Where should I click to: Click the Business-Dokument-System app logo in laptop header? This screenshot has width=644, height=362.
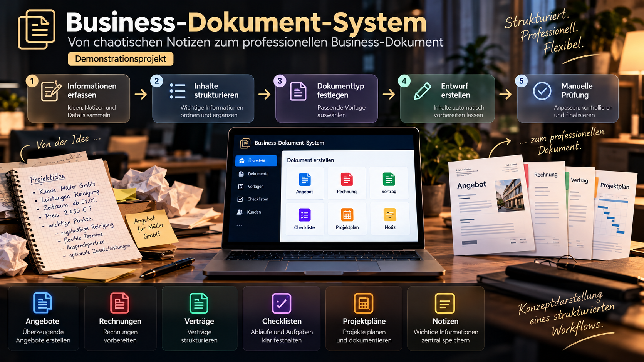pos(245,143)
